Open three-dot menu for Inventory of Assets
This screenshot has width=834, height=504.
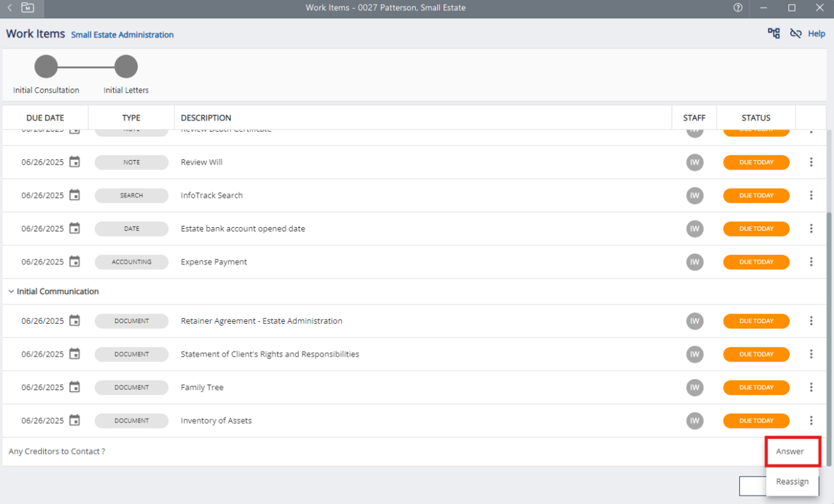point(811,421)
